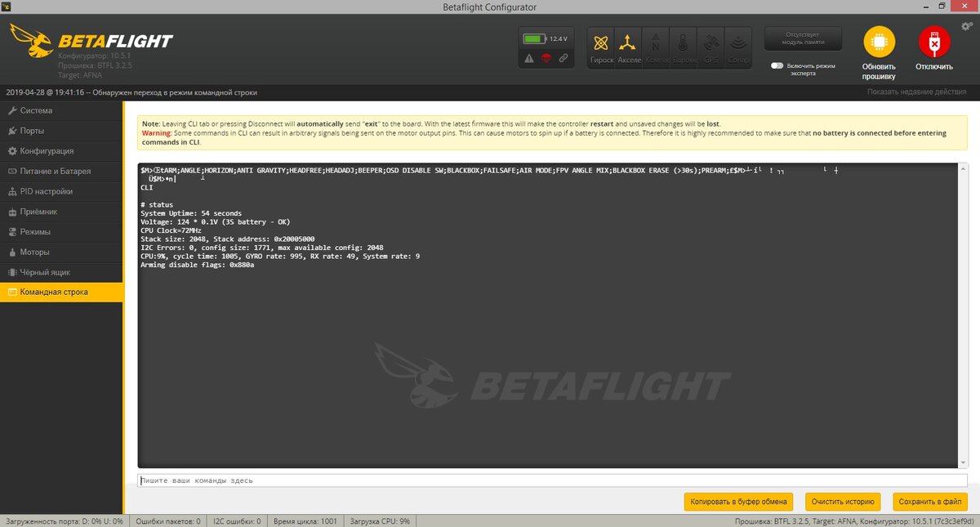Viewport: 980px width, 527px height.
Task: Click the motor icon beside Моторы
Action: pyautogui.click(x=12, y=252)
